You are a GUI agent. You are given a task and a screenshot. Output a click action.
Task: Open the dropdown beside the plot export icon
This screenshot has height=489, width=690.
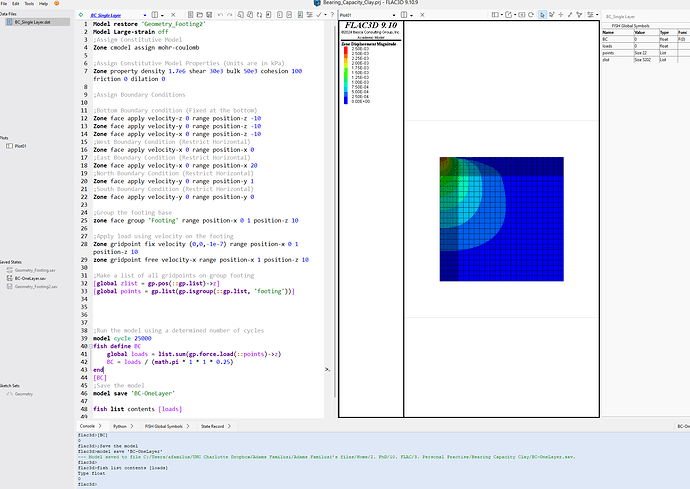tap(515, 15)
